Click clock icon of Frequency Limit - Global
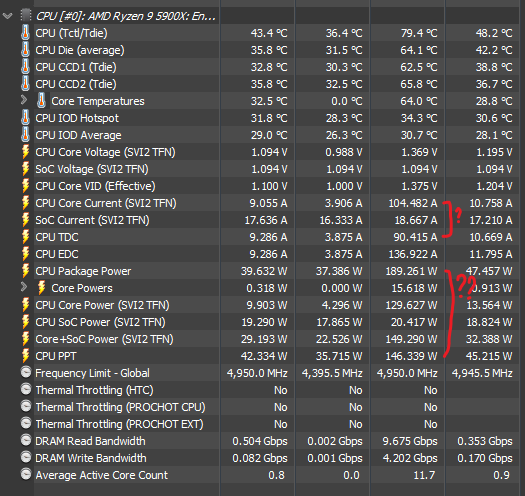Screen dimensions: 525x496 coord(26,372)
